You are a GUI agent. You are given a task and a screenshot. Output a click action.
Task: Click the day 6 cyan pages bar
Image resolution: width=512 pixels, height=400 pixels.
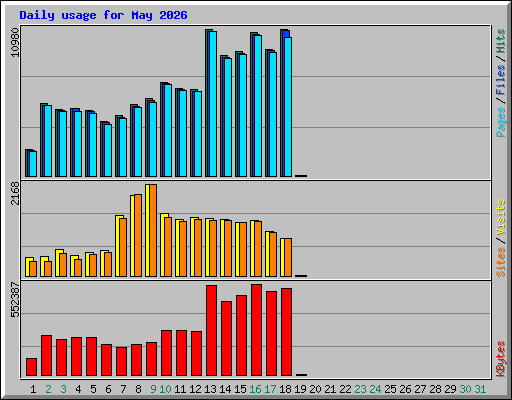click(108, 150)
